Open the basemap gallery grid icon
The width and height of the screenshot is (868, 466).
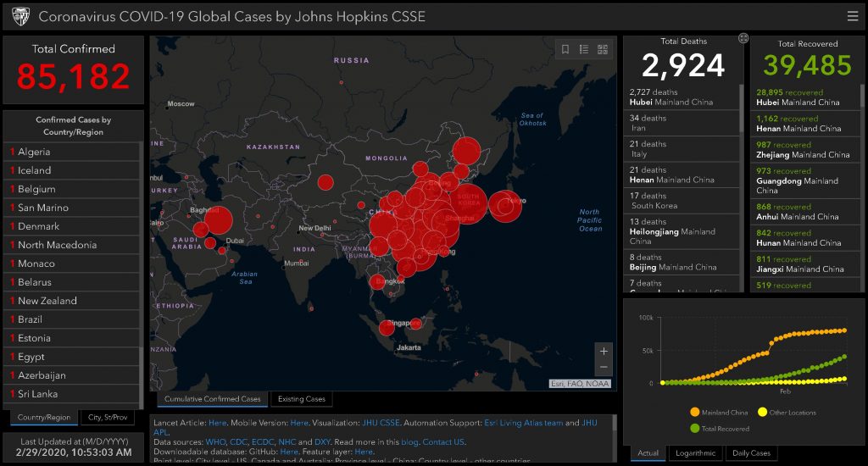pyautogui.click(x=603, y=49)
